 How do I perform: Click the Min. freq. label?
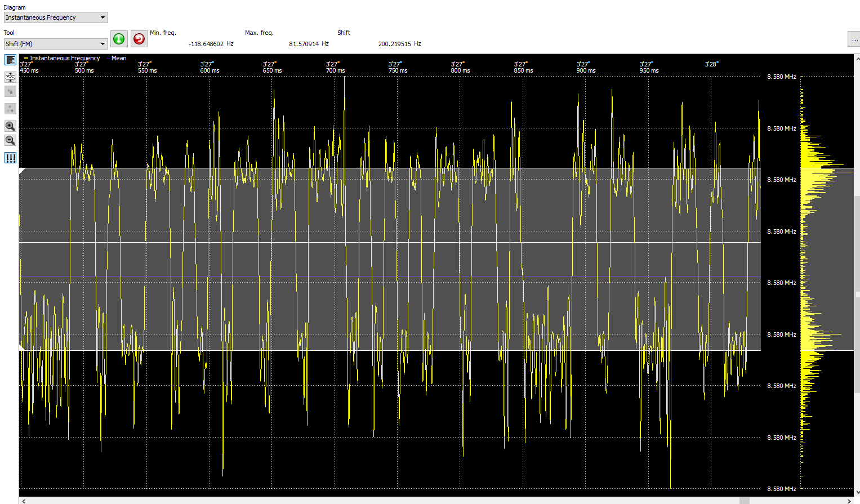pyautogui.click(x=163, y=33)
